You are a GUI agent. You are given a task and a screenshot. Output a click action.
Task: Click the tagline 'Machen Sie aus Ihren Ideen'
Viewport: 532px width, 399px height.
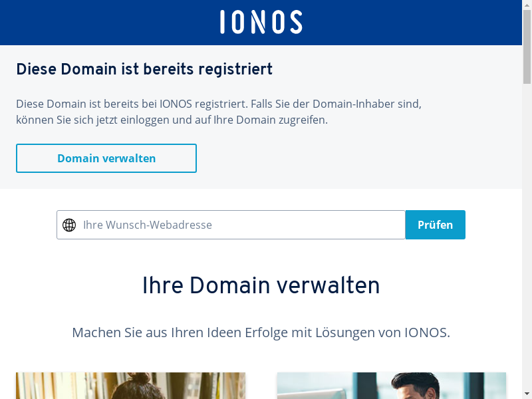pos(261,332)
